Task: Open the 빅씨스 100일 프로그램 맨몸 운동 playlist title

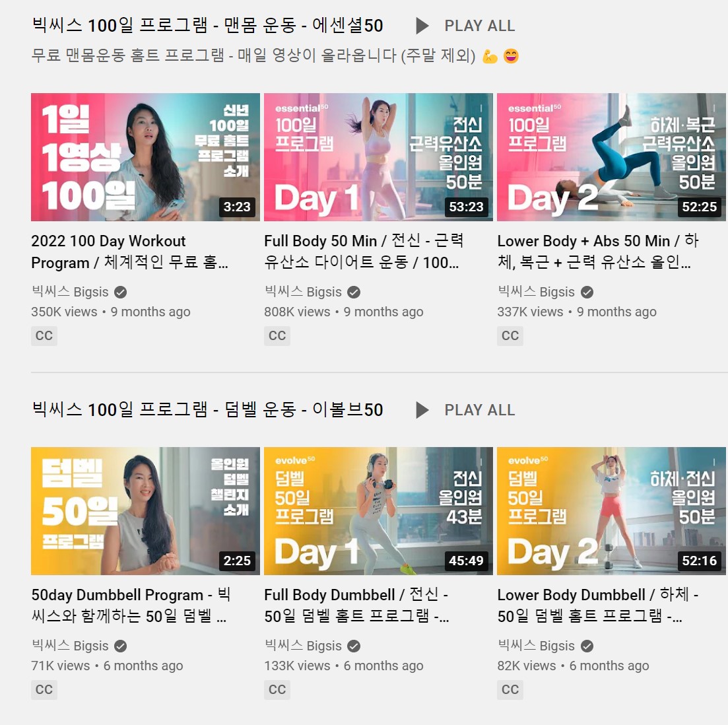Action: tap(207, 26)
